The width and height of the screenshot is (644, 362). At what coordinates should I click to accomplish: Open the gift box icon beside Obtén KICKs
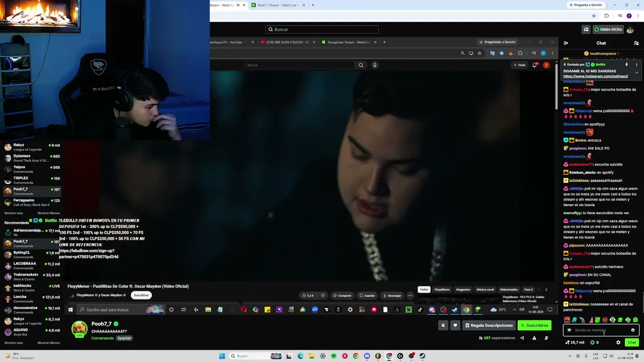pyautogui.click(x=586, y=29)
